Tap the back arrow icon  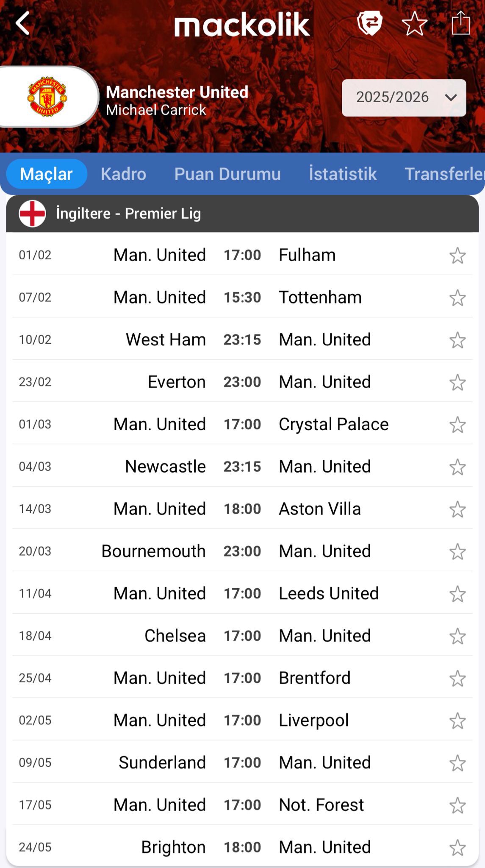pos(23,23)
